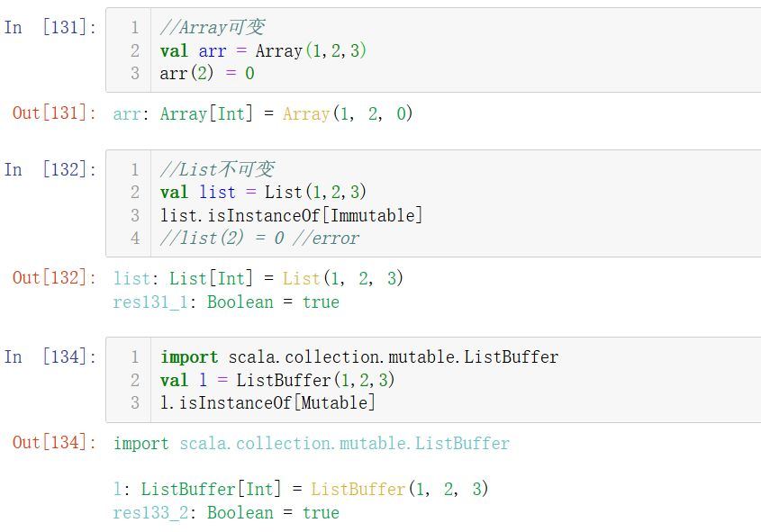This screenshot has width=761, height=532.
Task: Click the Out[134] output prompt
Action: pyautogui.click(x=54, y=442)
